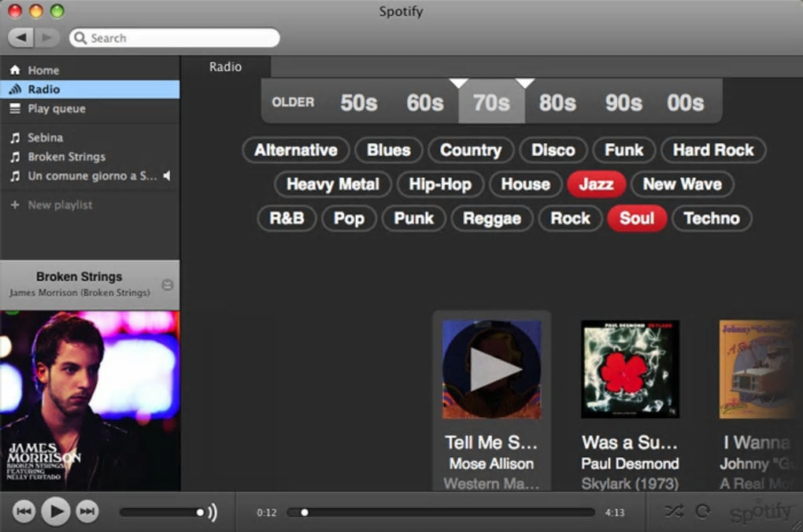803x532 pixels.
Task: Click the volume speaker icon
Action: [x=213, y=512]
